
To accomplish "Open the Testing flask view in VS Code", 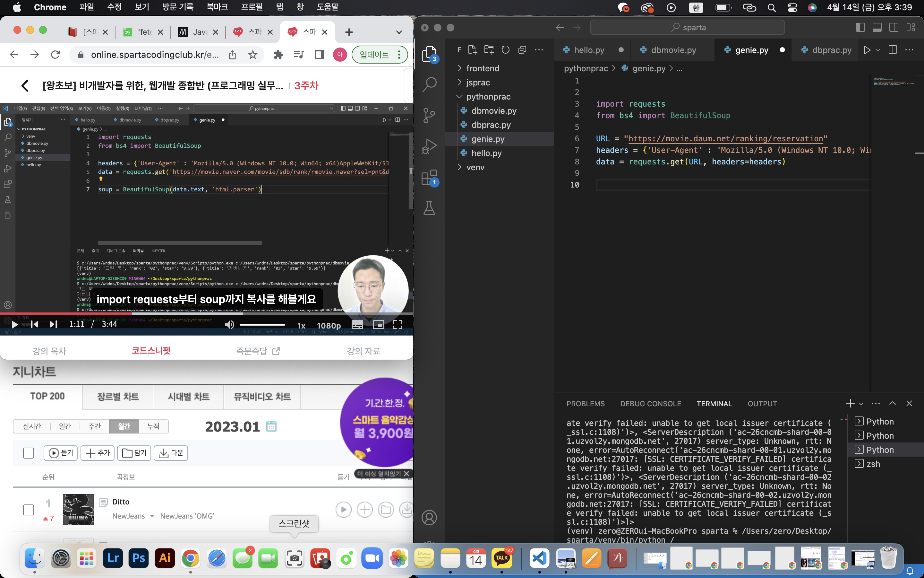I will [x=429, y=208].
